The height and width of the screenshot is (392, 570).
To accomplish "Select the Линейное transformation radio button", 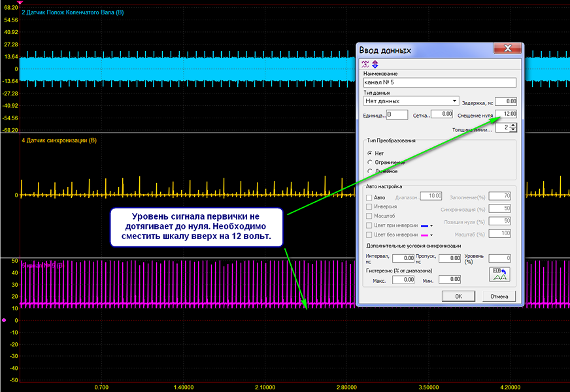I will tap(370, 171).
